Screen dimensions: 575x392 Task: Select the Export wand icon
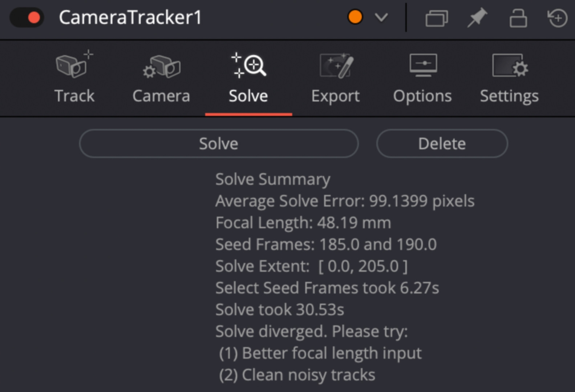tap(335, 65)
